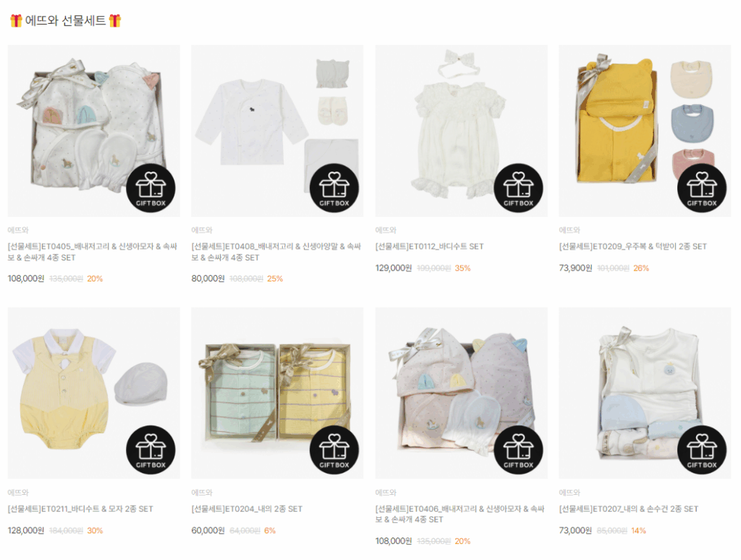Click the 에뜨와 선물세트 section heading
This screenshot has height=560, width=741.
coord(65,21)
